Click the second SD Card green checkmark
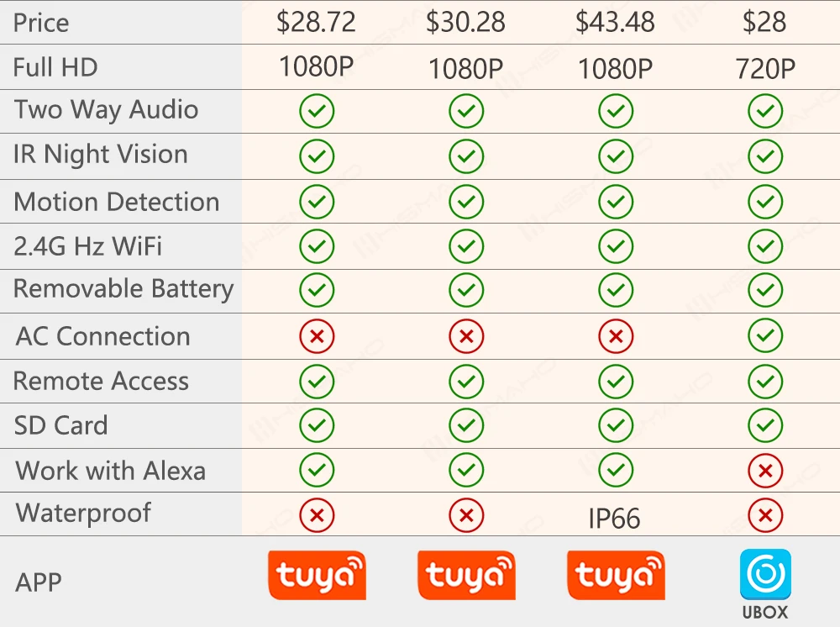840x627 pixels. (x=466, y=426)
